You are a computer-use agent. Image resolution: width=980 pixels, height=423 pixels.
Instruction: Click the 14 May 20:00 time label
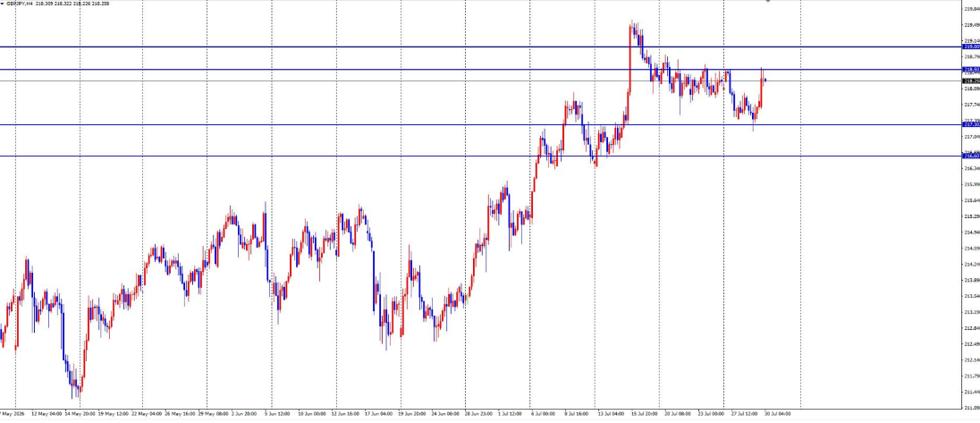point(80,414)
